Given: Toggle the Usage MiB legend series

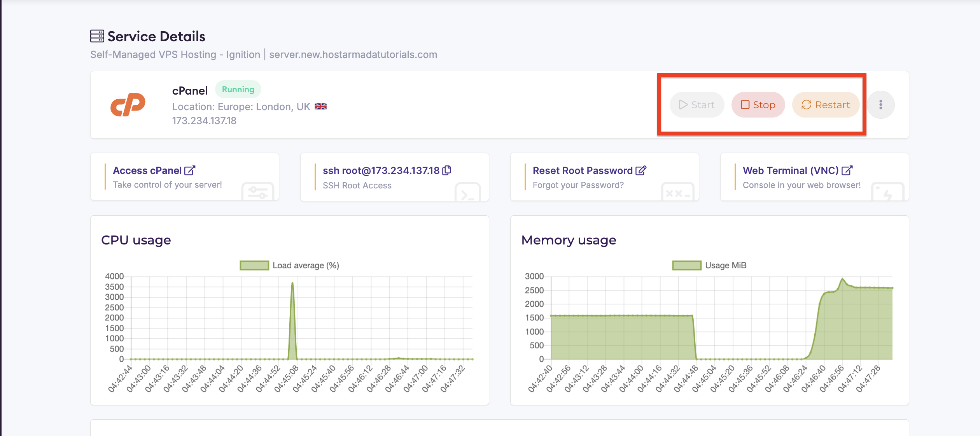Looking at the screenshot, I should [x=687, y=265].
